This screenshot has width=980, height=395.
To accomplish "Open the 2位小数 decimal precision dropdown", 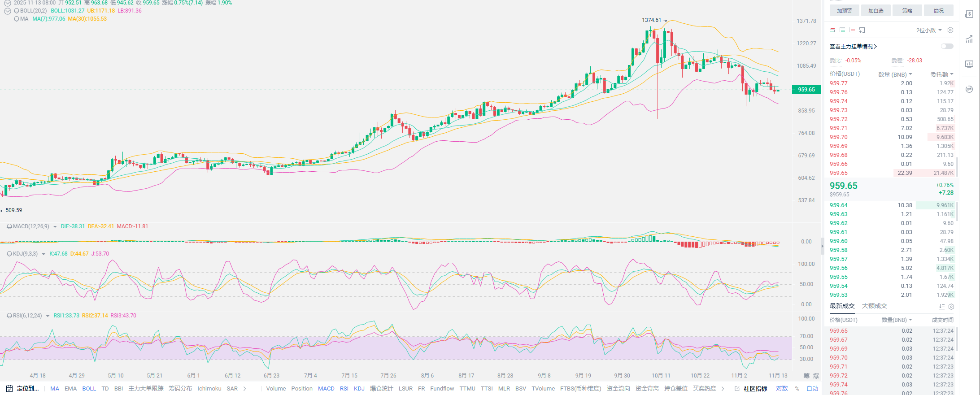I will coord(928,30).
